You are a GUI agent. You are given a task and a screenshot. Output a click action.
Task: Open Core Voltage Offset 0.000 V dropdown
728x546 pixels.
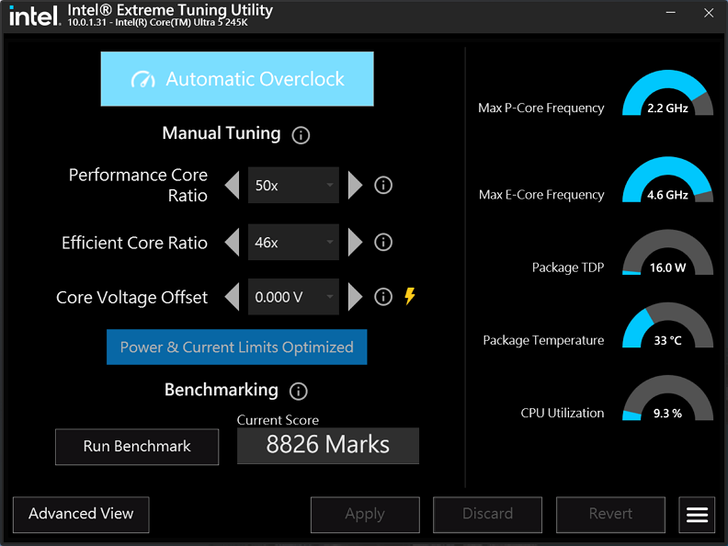coord(293,297)
